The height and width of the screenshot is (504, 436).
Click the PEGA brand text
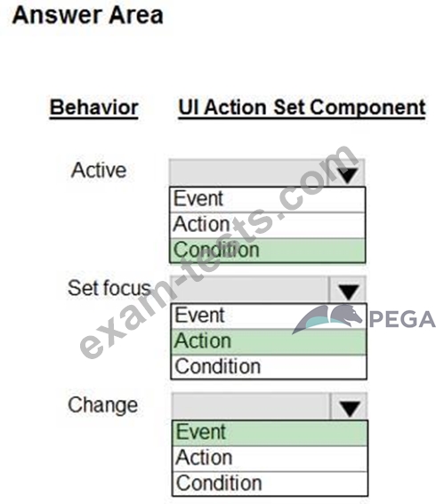click(x=402, y=319)
